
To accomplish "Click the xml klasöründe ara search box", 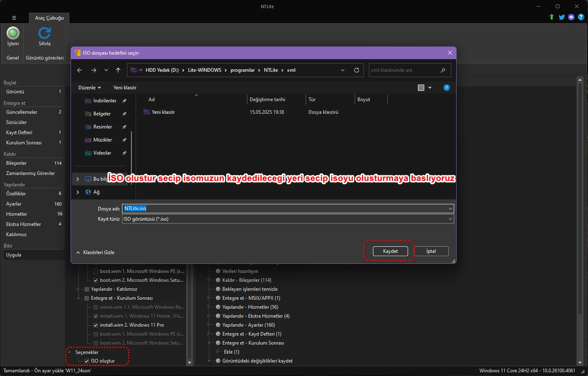I will (x=410, y=70).
